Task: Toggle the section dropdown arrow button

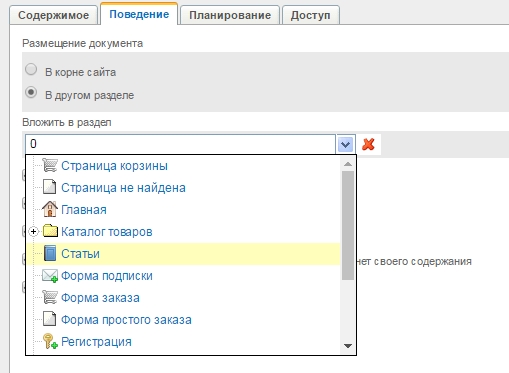Action: (345, 144)
